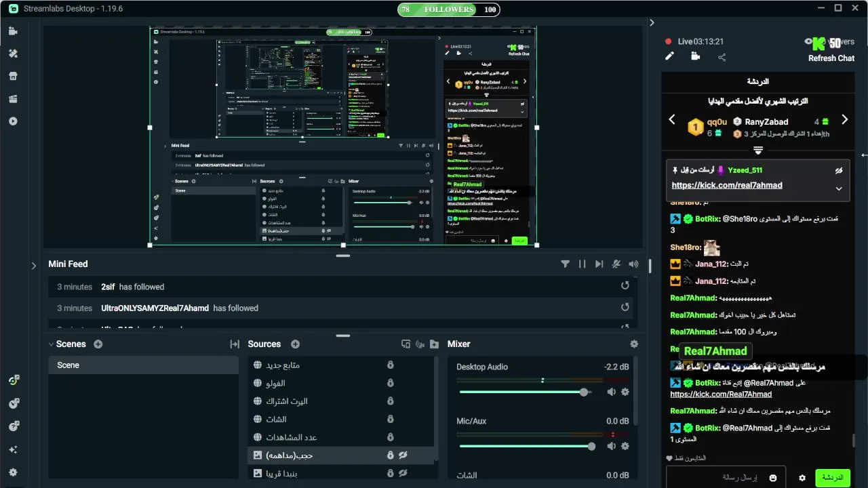Share stream icon under Live timer
Screen dimensions: 868x488
722,58
